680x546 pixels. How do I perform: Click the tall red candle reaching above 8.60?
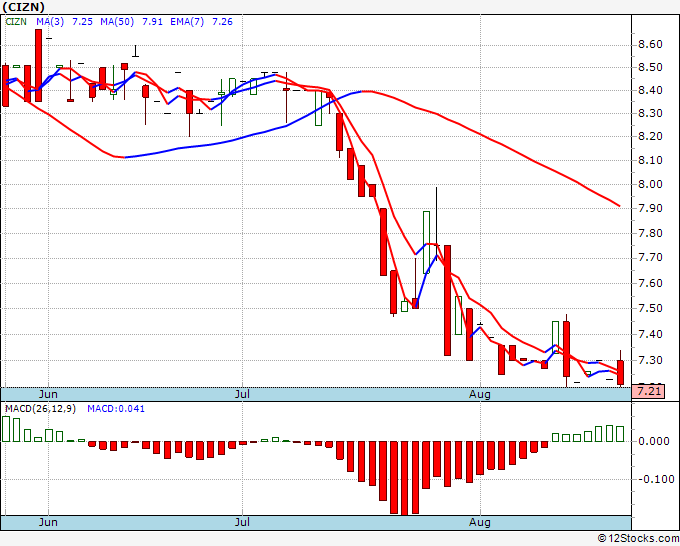point(39,65)
